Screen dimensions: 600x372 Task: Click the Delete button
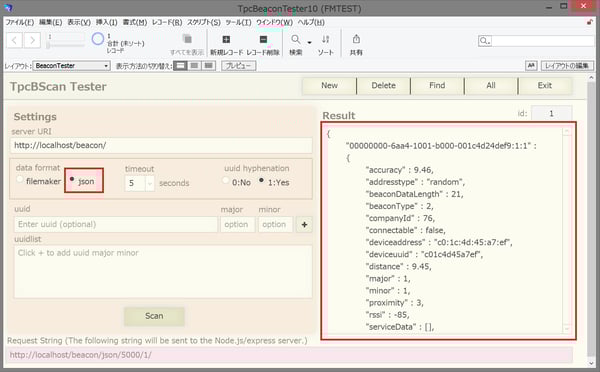tap(383, 86)
